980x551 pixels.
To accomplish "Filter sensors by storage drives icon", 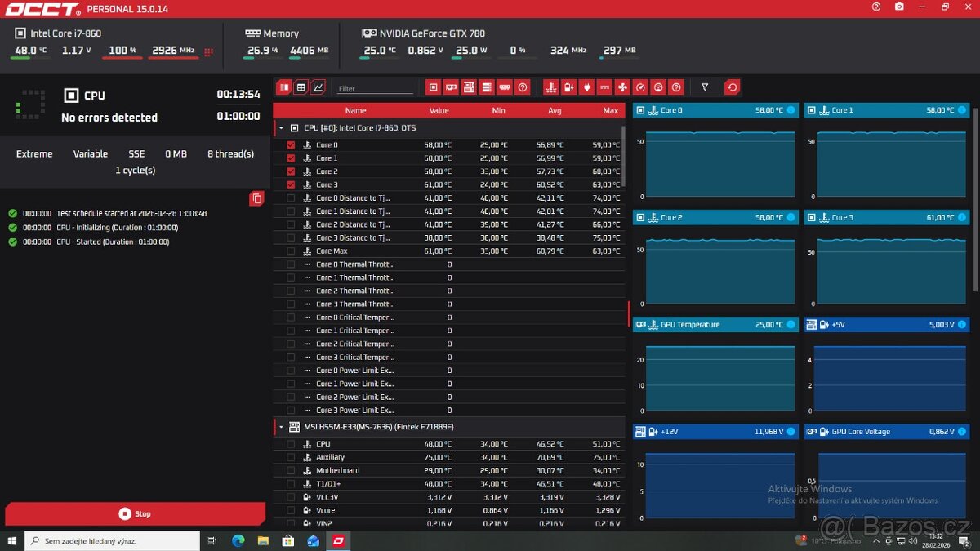I will (x=487, y=87).
